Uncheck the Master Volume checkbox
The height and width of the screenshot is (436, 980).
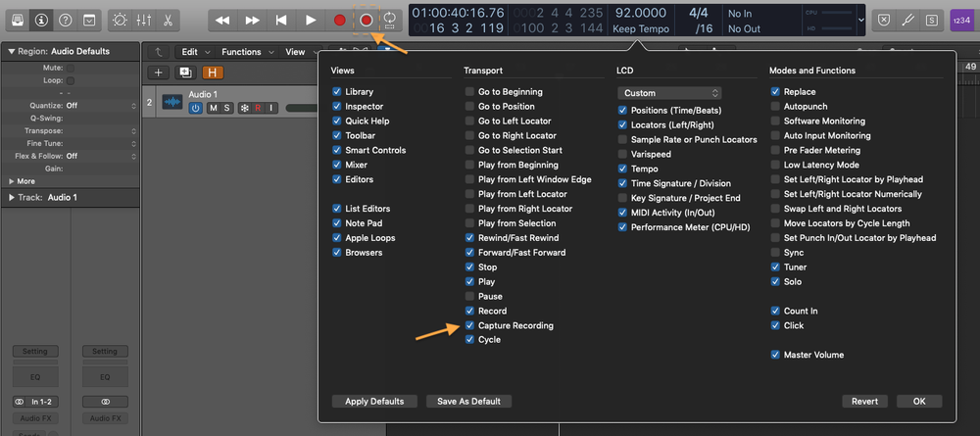(775, 355)
